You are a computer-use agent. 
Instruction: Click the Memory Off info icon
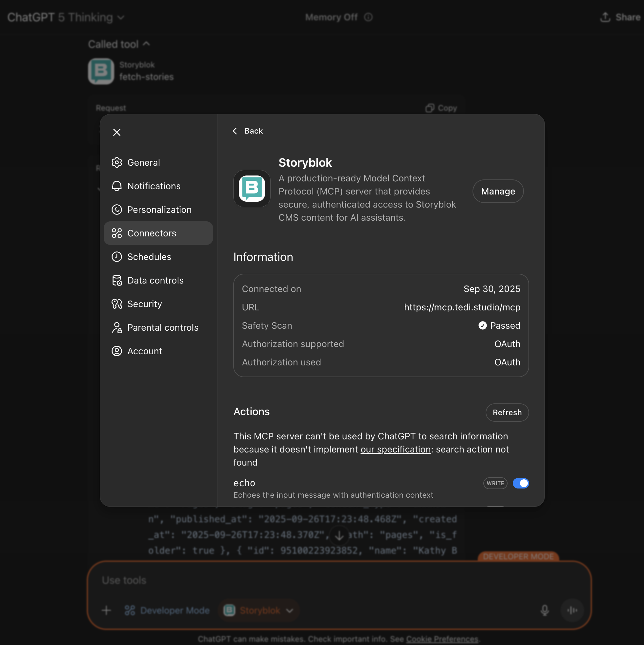click(x=368, y=17)
